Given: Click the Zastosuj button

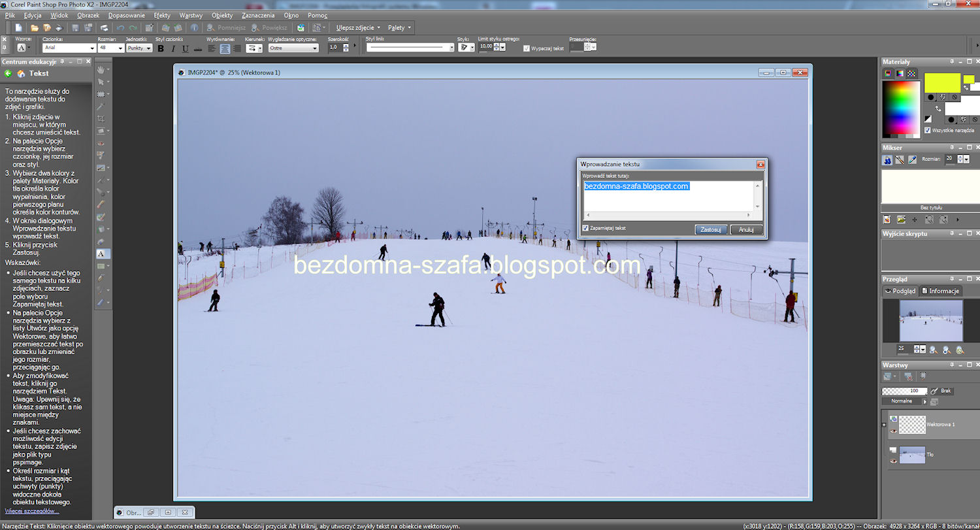Looking at the screenshot, I should click(x=711, y=229).
